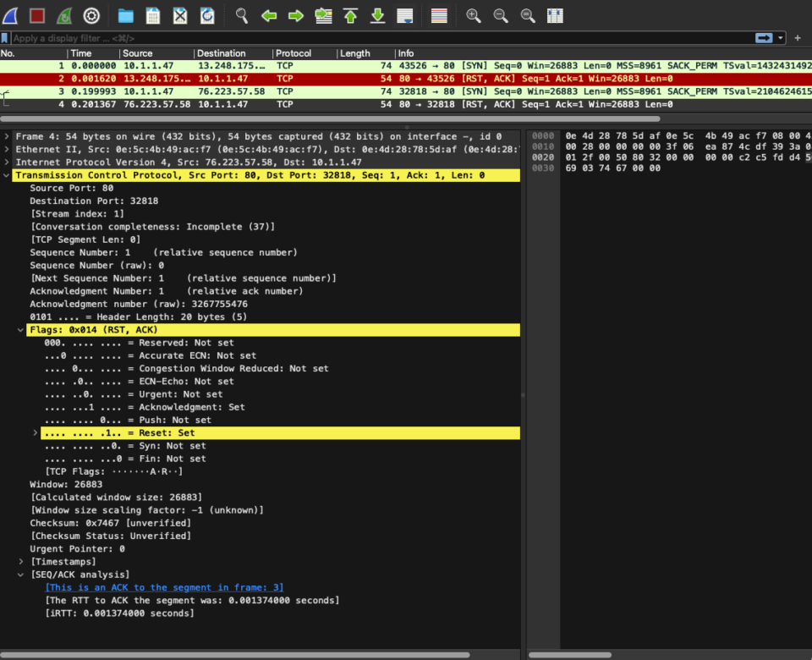Image resolution: width=812 pixels, height=660 pixels.
Task: Open the find packet search bar
Action: (243, 15)
